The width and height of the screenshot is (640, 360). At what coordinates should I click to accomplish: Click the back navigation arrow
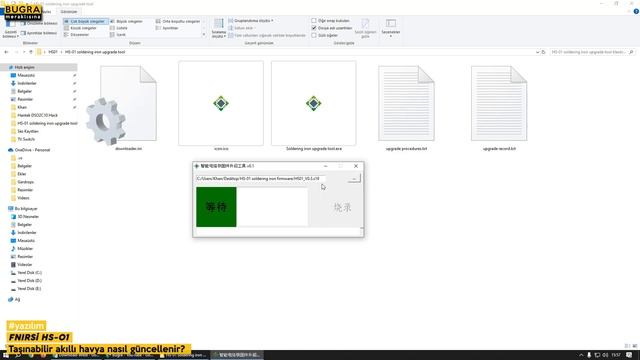tap(6, 52)
